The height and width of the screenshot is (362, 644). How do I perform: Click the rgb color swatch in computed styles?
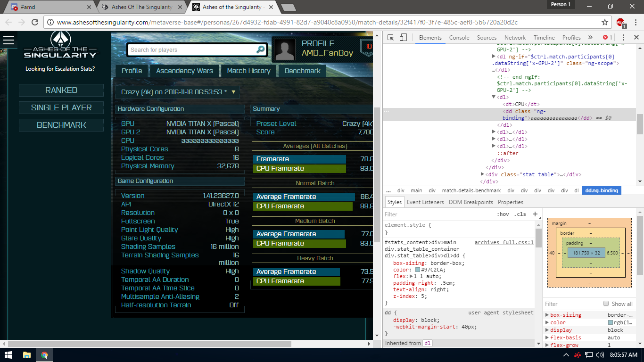click(x=611, y=322)
